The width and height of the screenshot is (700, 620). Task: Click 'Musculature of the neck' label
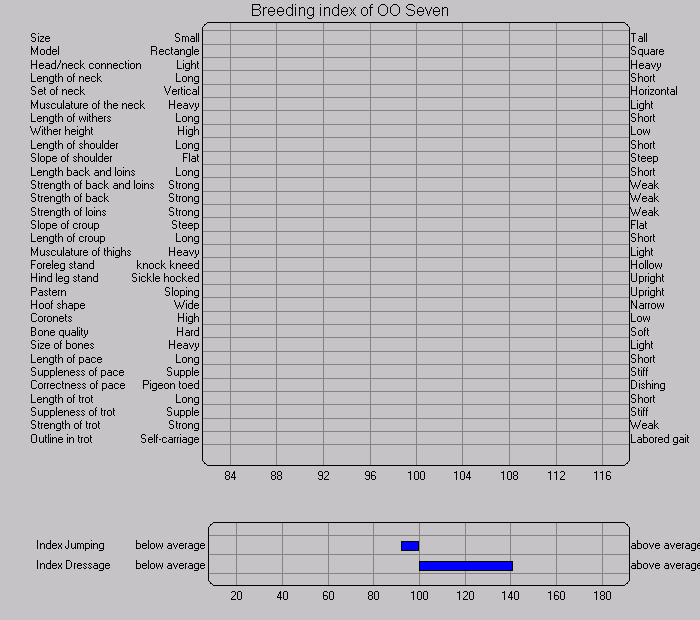(88, 105)
